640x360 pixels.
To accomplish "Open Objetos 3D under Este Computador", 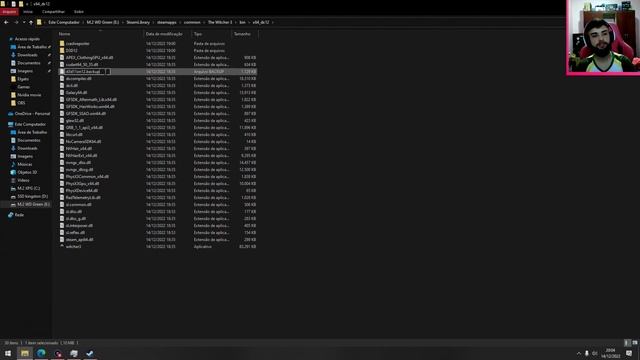I will tap(27, 172).
